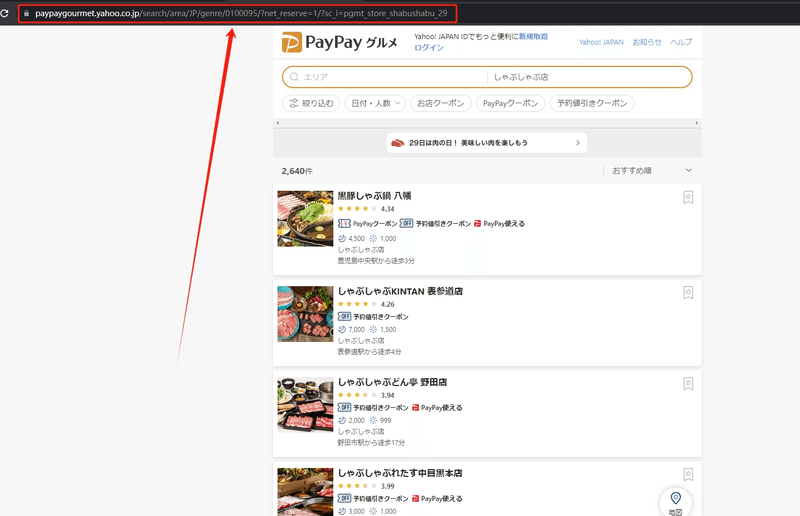The image size is (800, 516).
Task: Click the OFF coupon icon on しゃぶしゃぶKINTAN 表参道店
Action: 344,316
